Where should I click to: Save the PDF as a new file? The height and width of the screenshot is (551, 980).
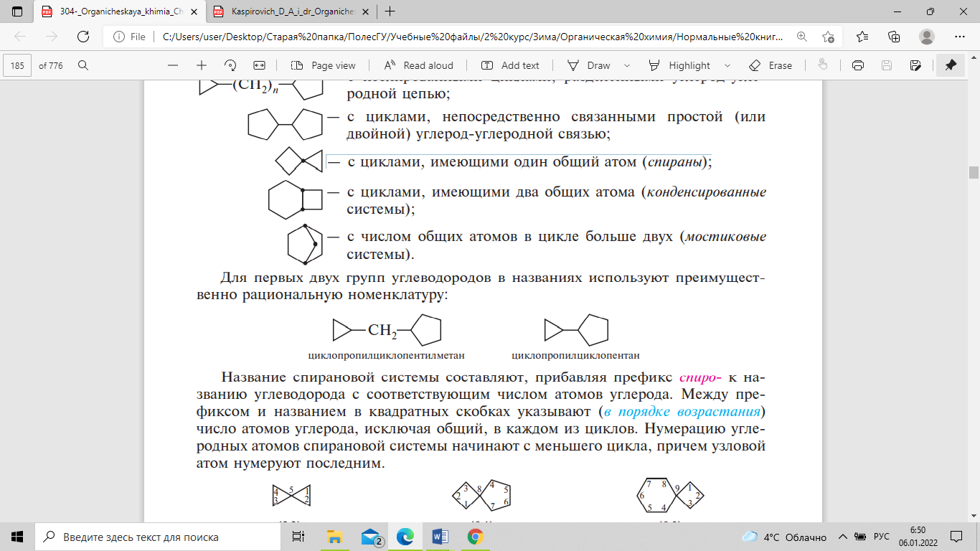point(915,65)
